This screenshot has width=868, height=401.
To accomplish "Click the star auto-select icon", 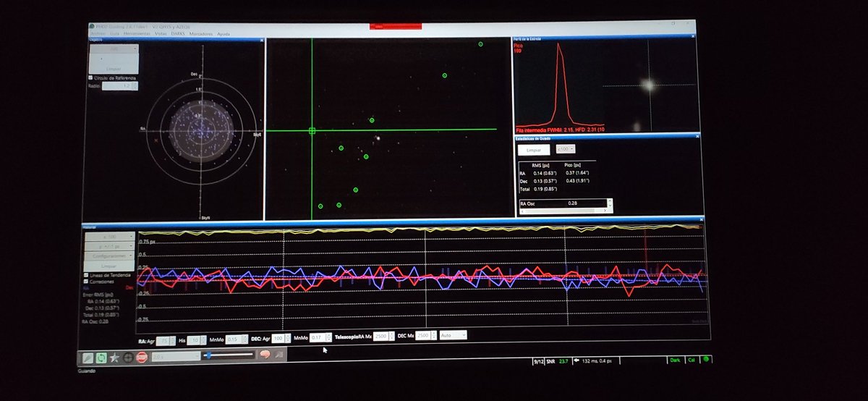I will coord(114,357).
